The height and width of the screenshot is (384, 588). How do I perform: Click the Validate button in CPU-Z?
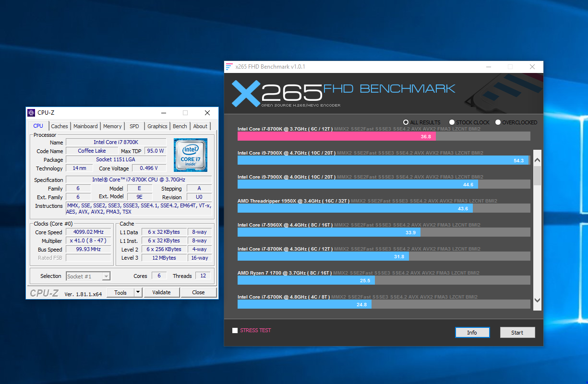161,292
